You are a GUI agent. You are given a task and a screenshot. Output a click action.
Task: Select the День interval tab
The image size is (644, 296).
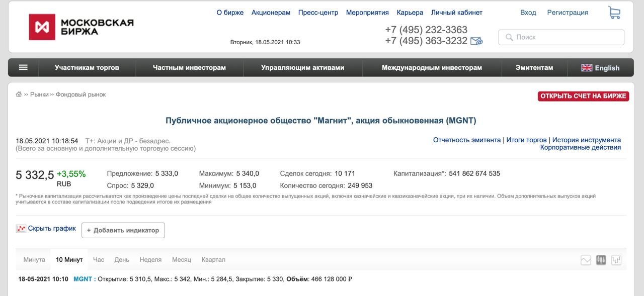tap(122, 260)
